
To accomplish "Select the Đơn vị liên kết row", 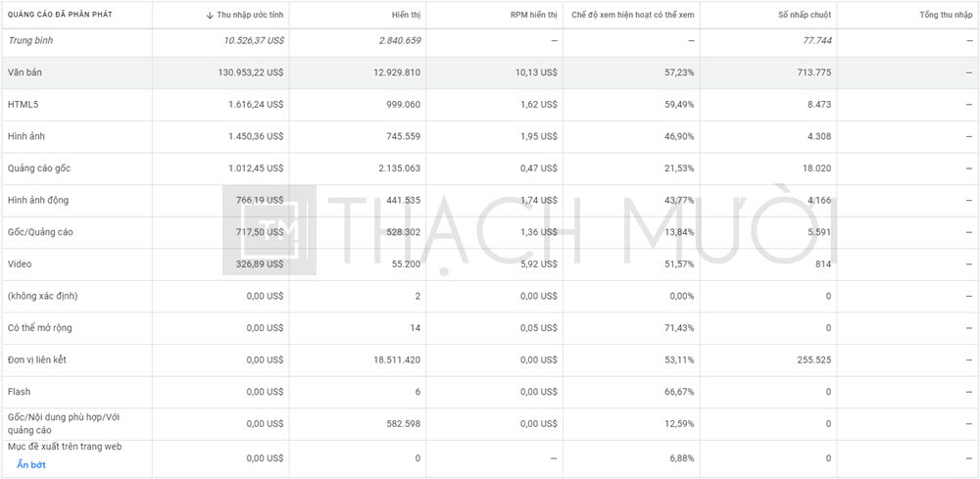I will [490, 359].
